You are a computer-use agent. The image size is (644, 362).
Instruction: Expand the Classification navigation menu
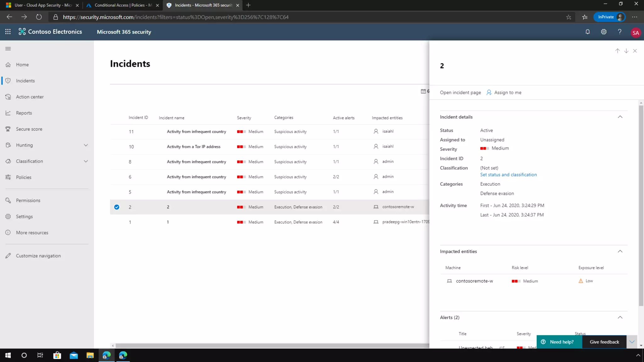(86, 161)
